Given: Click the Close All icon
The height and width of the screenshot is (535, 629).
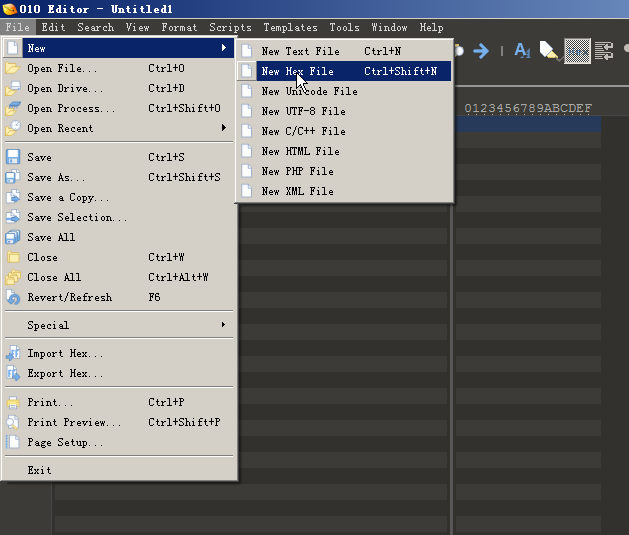Looking at the screenshot, I should (x=13, y=277).
